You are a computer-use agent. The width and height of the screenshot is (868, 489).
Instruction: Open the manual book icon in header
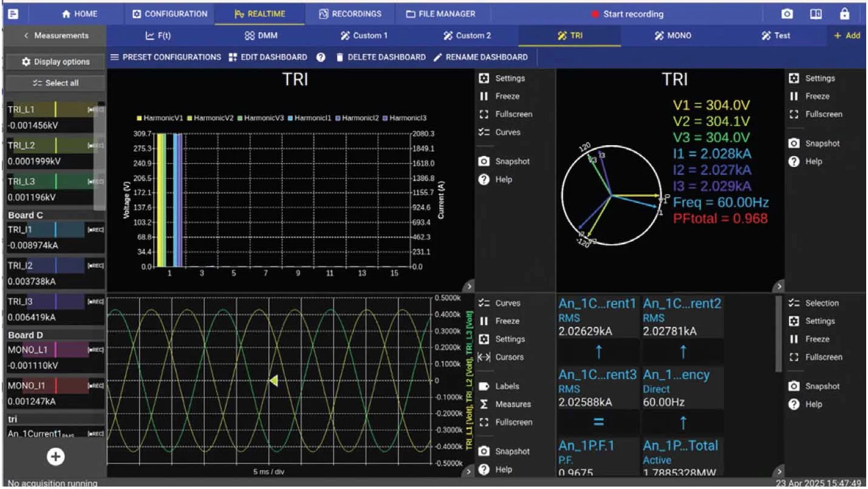816,14
